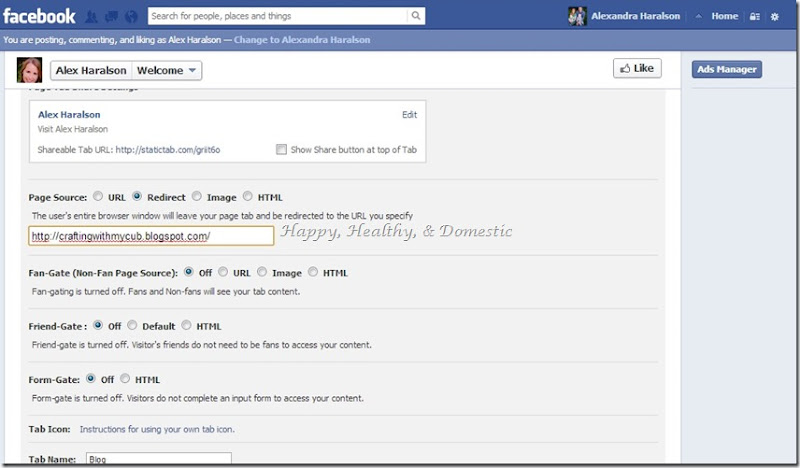Open the friend requests icon

pos(91,17)
